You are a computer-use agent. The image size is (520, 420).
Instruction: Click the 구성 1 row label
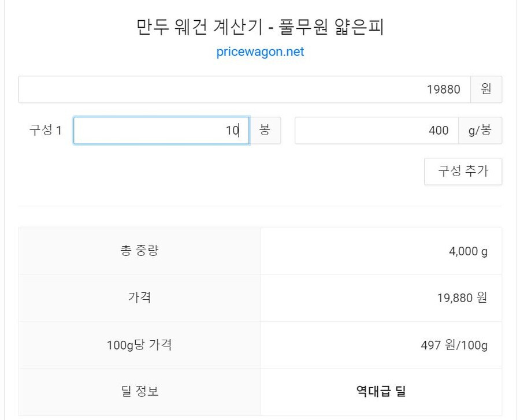pyautogui.click(x=46, y=130)
